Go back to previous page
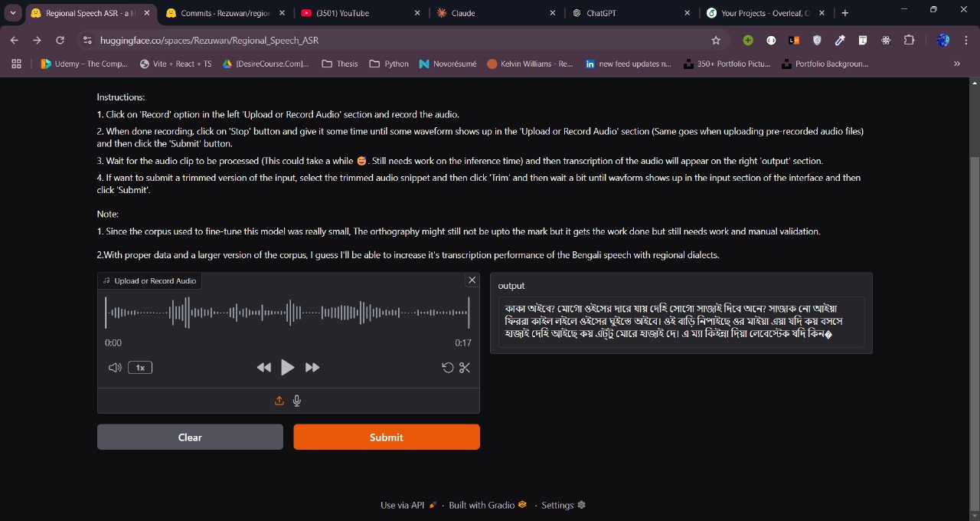Viewport: 980px width, 521px height. 14,40
